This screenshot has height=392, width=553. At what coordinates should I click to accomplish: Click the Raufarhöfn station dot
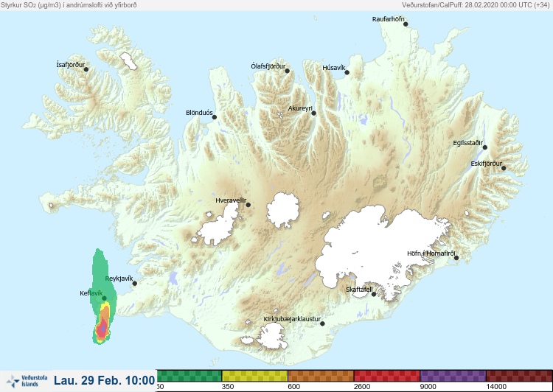coord(406,24)
